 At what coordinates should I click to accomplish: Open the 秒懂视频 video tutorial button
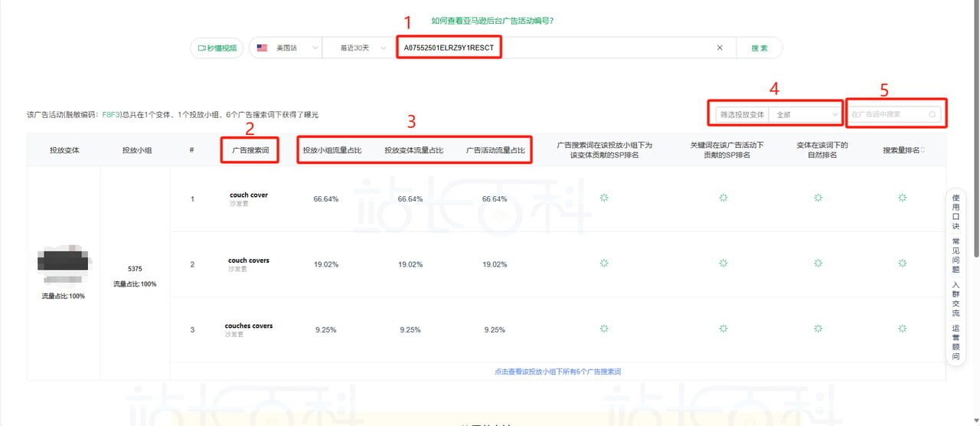217,48
